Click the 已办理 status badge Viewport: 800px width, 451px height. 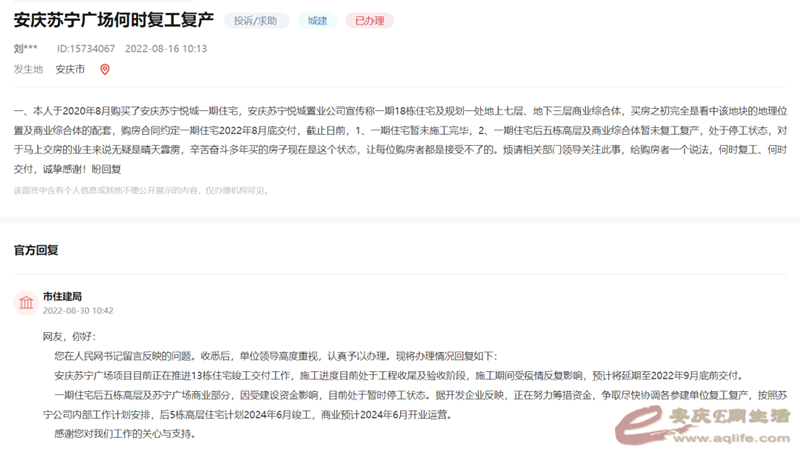pos(370,20)
